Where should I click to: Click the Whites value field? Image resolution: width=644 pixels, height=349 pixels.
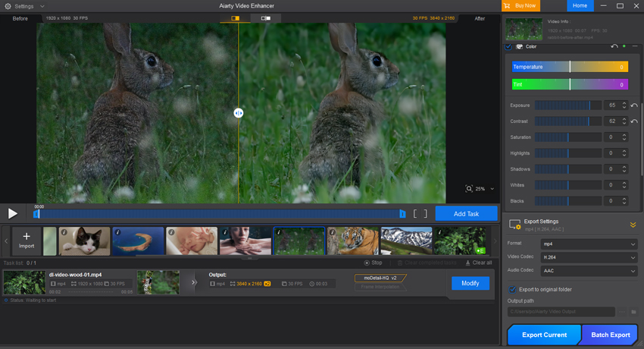[612, 185]
